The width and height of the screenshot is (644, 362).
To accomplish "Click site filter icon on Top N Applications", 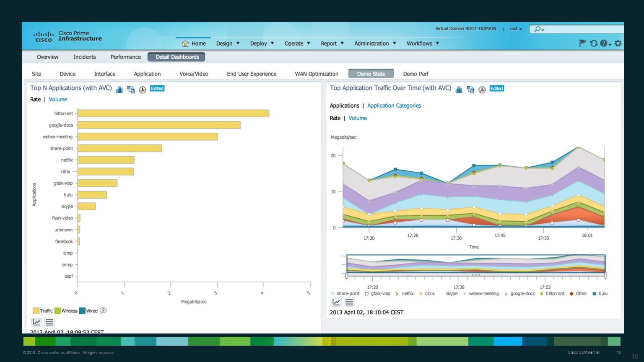I will [x=119, y=90].
